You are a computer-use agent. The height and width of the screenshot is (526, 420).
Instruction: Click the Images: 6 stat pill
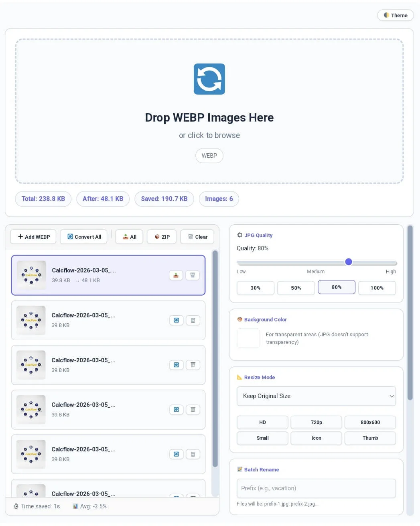coord(219,199)
